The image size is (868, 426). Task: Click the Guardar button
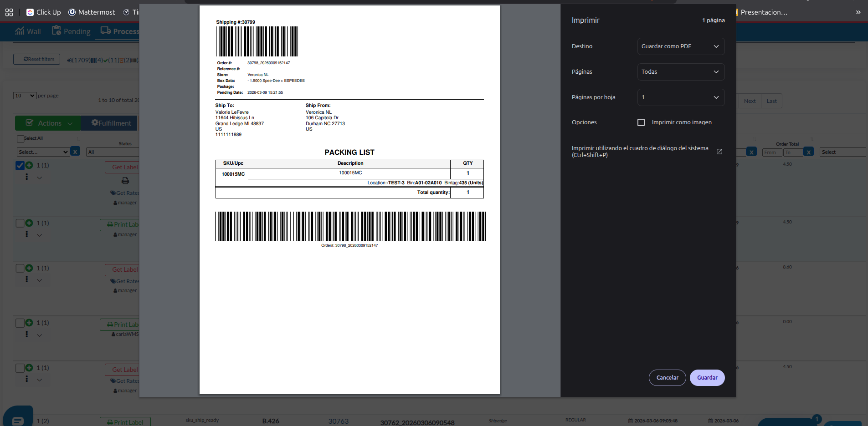[x=707, y=378]
